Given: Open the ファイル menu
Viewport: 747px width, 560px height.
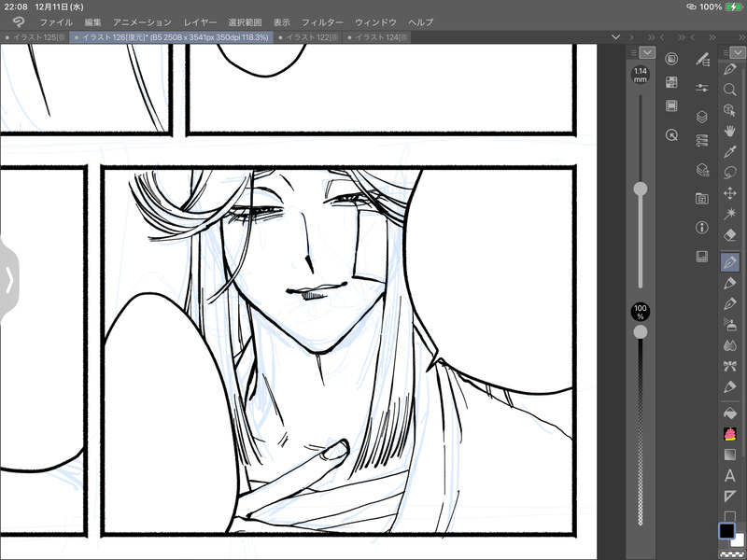Looking at the screenshot, I should [56, 21].
